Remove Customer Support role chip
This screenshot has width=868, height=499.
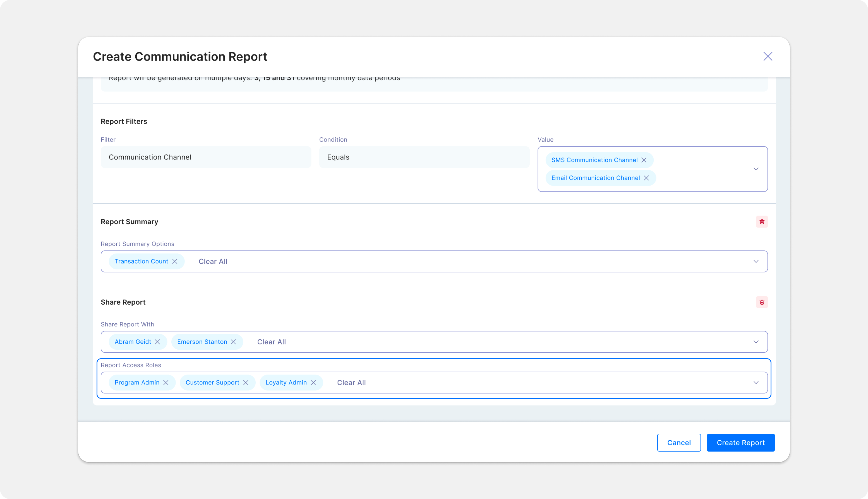pos(246,383)
